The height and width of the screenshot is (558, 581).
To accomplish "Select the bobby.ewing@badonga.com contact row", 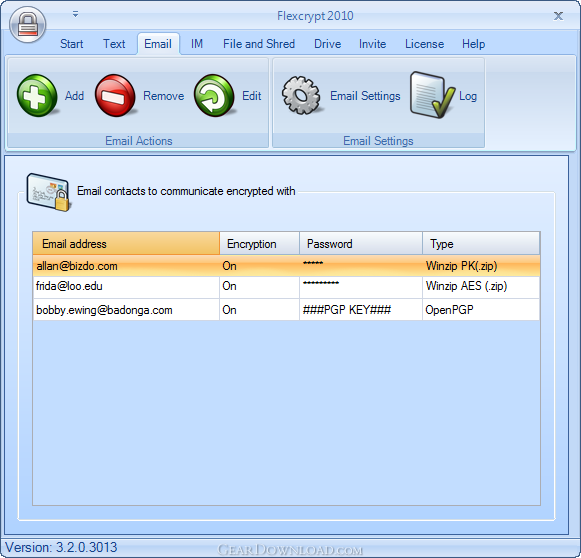I will pos(286,309).
